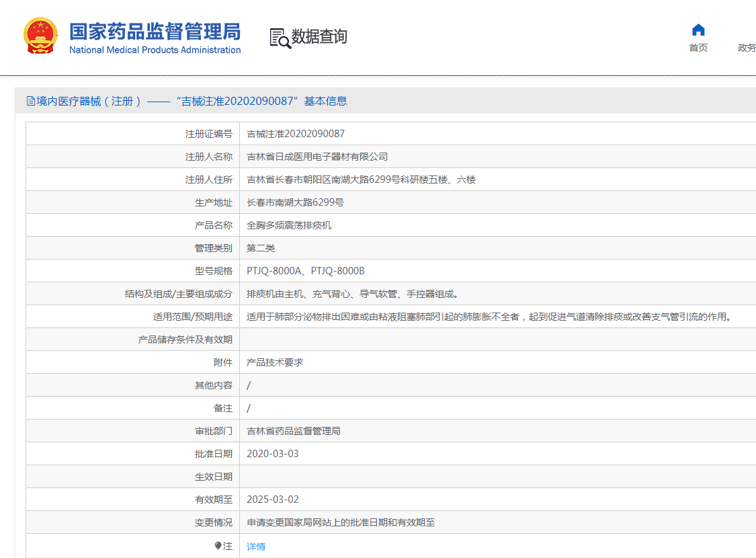Click the 产品储存条件及有效期 label
Screen dimensions: 756x558
click(x=185, y=340)
